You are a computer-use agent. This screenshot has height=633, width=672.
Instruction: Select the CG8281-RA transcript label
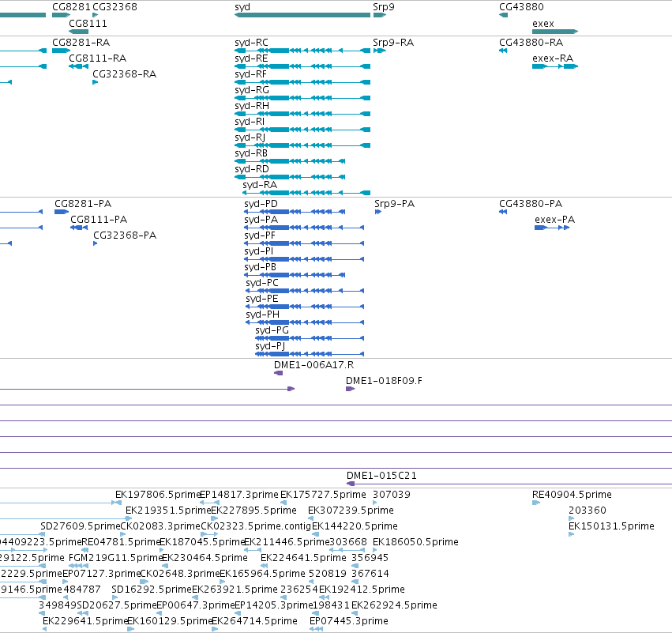pyautogui.click(x=81, y=43)
